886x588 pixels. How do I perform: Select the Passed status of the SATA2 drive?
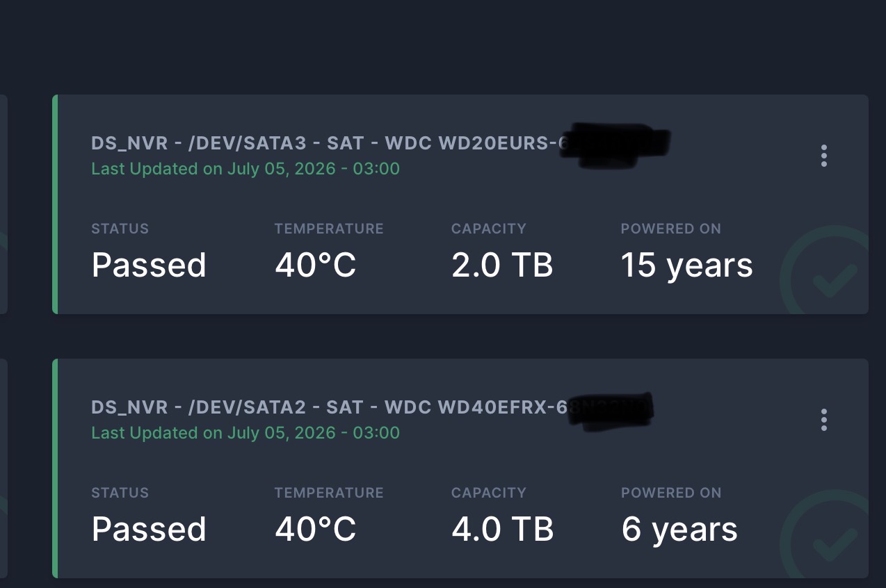coord(149,530)
